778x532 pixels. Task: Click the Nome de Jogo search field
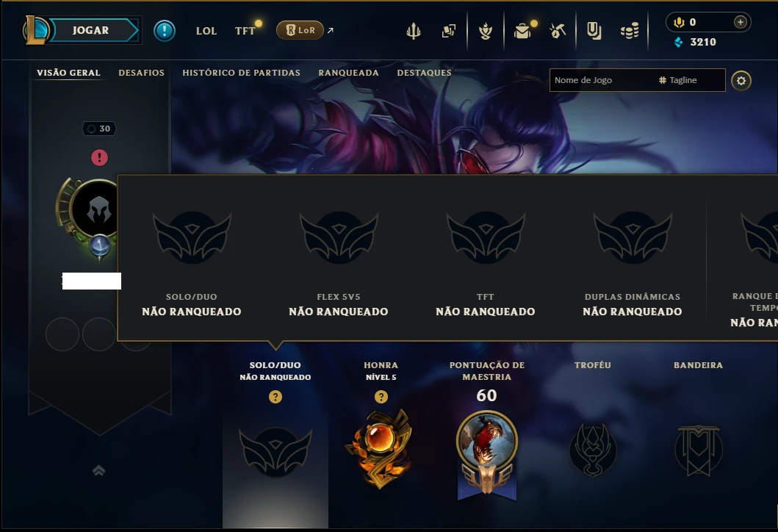click(x=637, y=80)
